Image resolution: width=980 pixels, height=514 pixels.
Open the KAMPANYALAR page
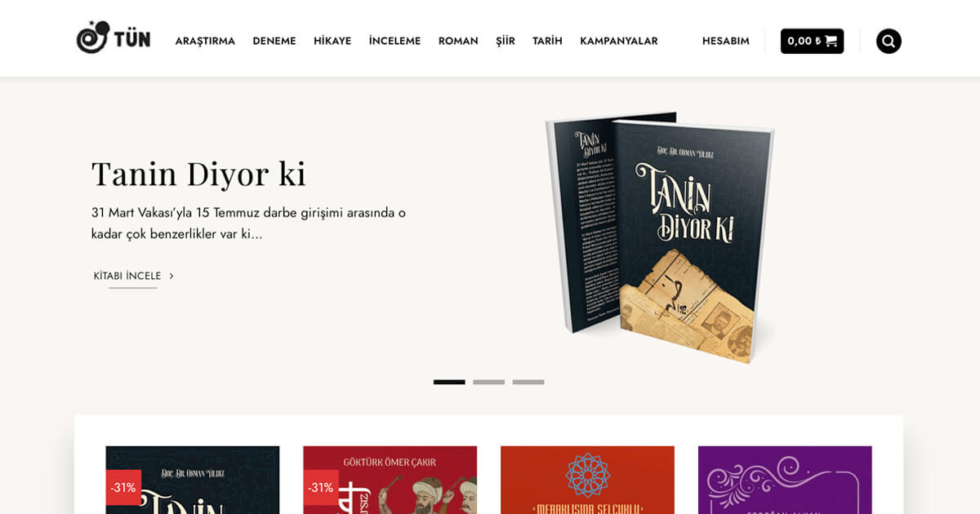[619, 41]
